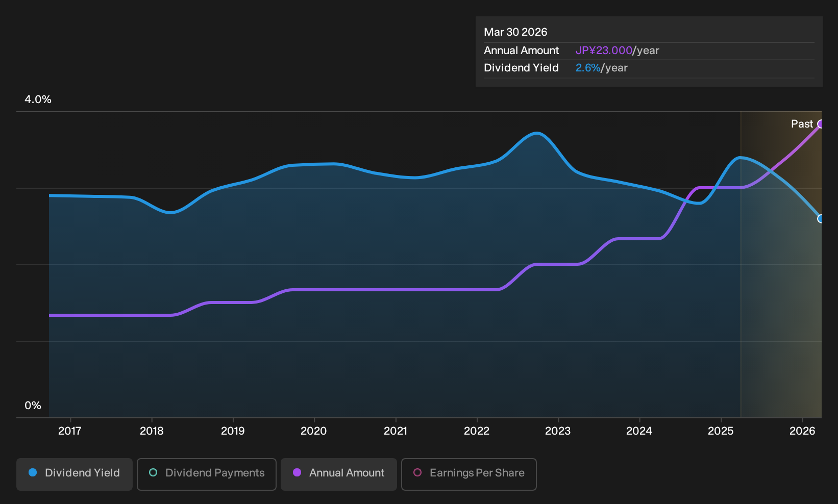This screenshot has width=838, height=504.
Task: Click the 4.0% y-axis label
Action: click(38, 99)
